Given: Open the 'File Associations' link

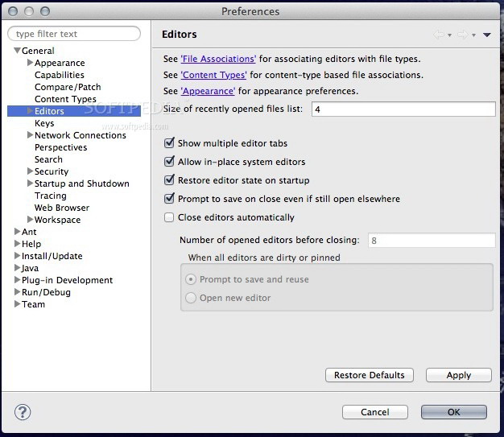Looking at the screenshot, I should click(x=218, y=59).
